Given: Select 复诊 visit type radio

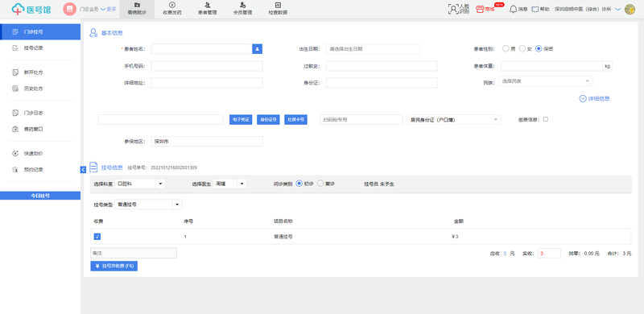Looking at the screenshot, I should [x=320, y=184].
